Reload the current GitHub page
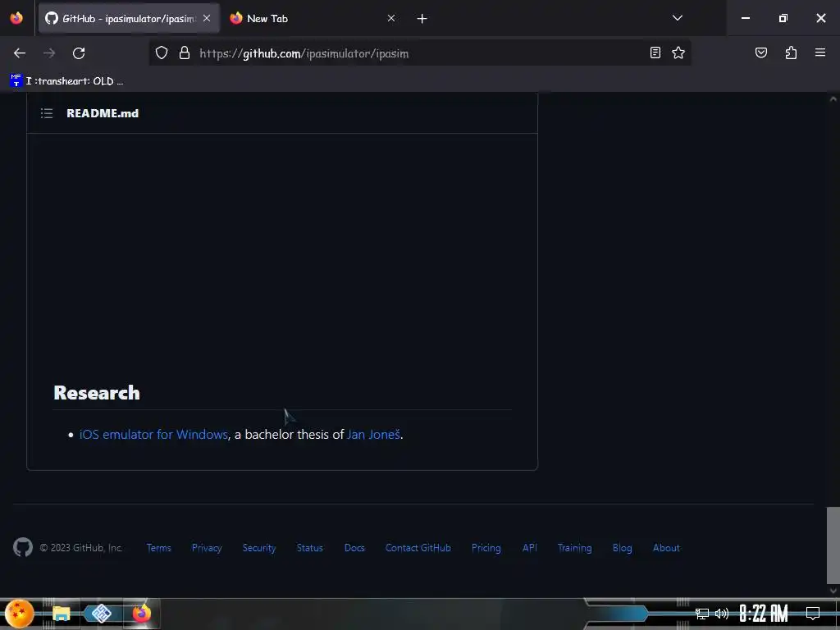Viewport: 840px width, 630px height. pyautogui.click(x=79, y=53)
